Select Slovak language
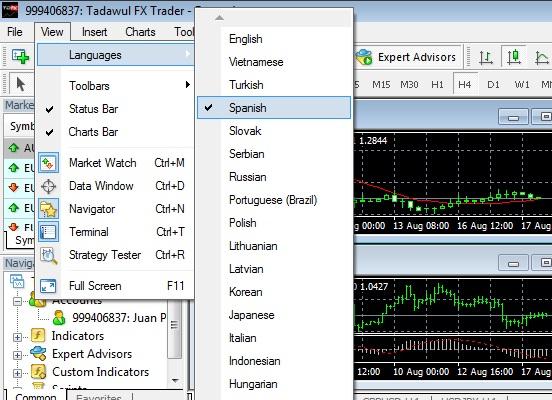This screenshot has height=400, width=552. point(274,131)
